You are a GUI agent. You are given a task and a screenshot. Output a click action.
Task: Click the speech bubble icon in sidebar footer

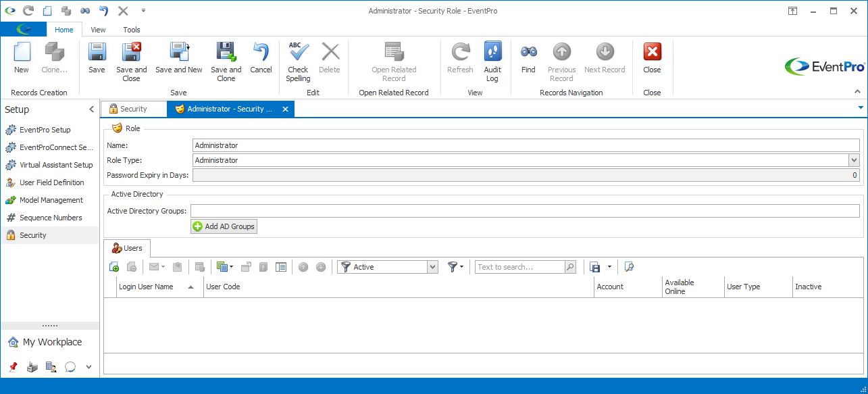70,367
